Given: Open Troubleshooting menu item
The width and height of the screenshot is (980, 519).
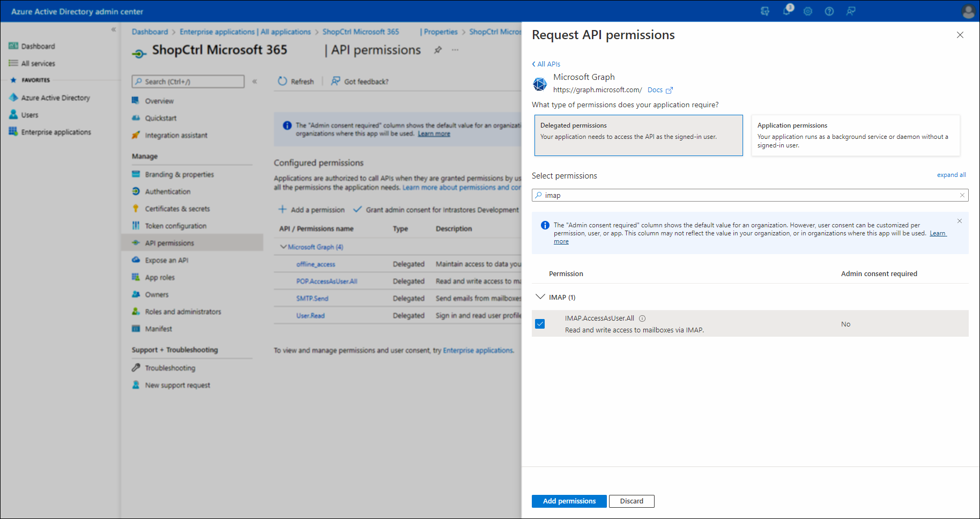Looking at the screenshot, I should coord(170,368).
